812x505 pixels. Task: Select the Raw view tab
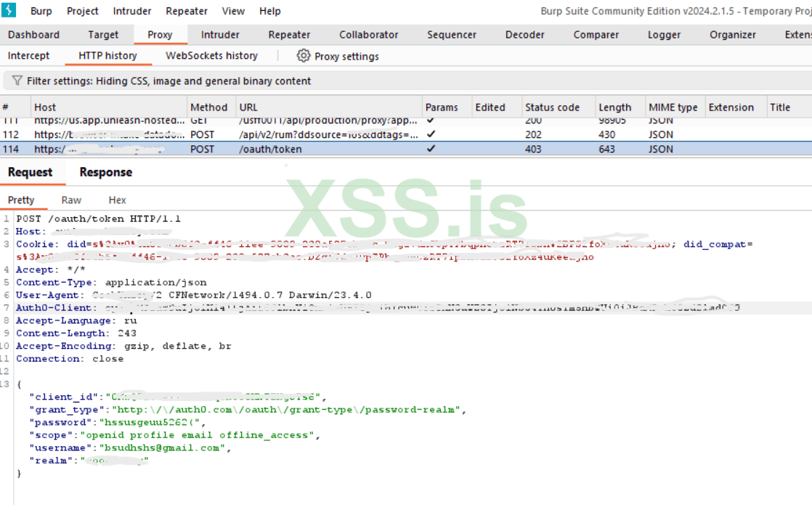71,200
